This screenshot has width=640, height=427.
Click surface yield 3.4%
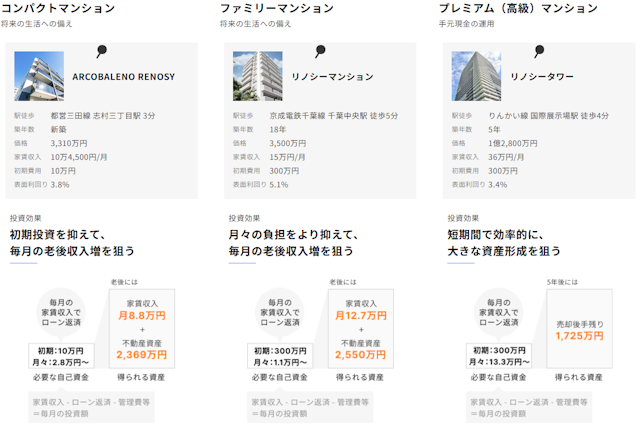(x=498, y=185)
